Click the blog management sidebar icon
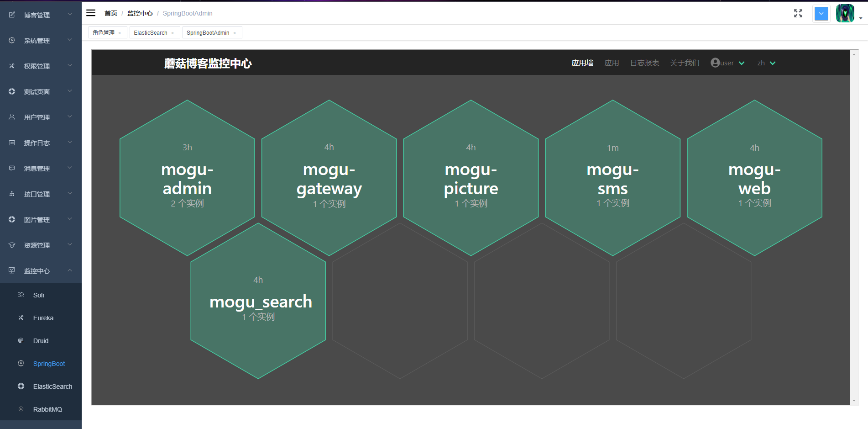 click(x=12, y=15)
